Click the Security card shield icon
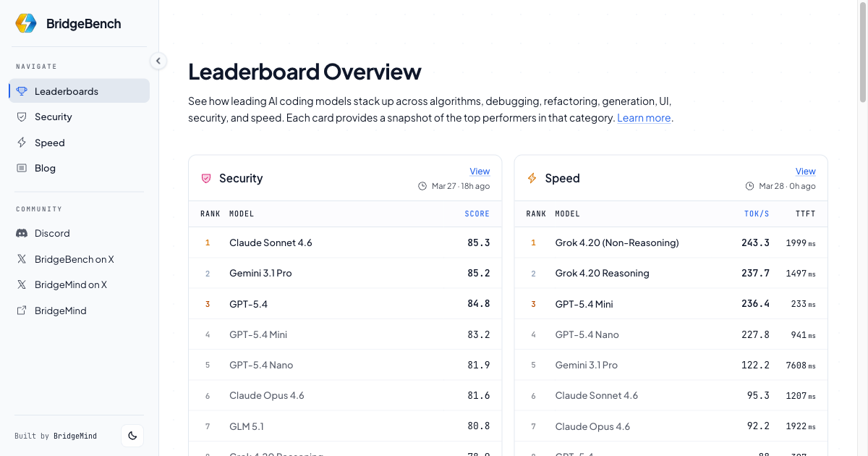 tap(206, 178)
